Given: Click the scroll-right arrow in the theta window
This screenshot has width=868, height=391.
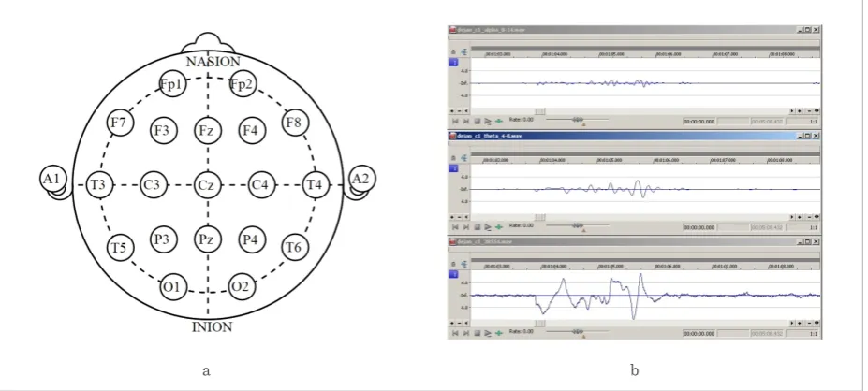Looking at the screenshot, I should 792,217.
